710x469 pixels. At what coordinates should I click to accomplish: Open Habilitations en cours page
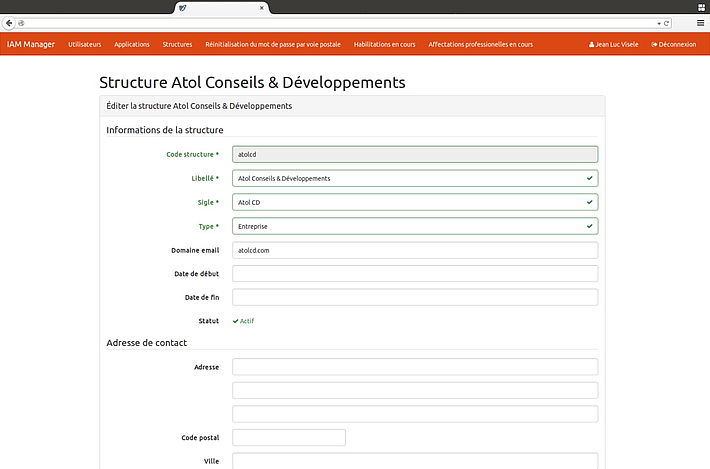tap(384, 44)
